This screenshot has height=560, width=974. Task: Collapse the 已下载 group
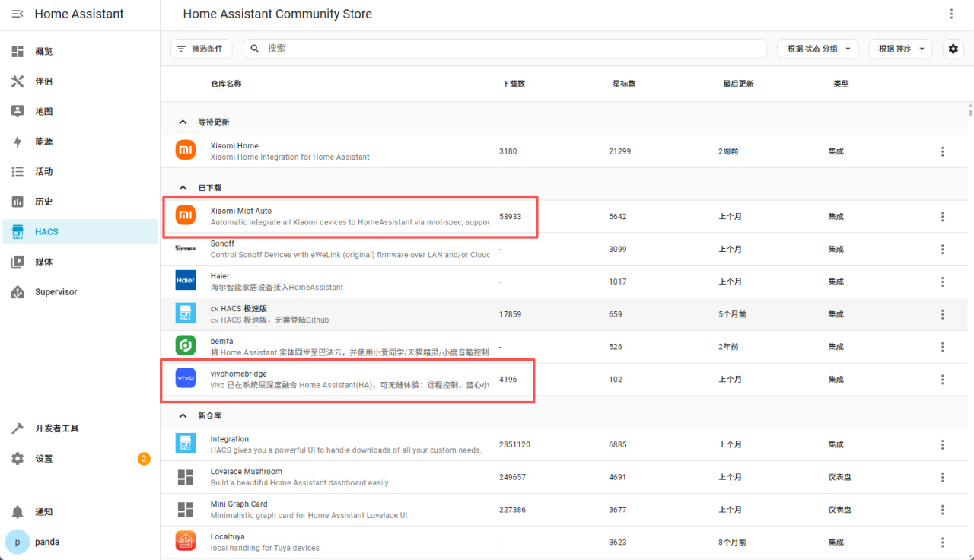click(x=183, y=187)
